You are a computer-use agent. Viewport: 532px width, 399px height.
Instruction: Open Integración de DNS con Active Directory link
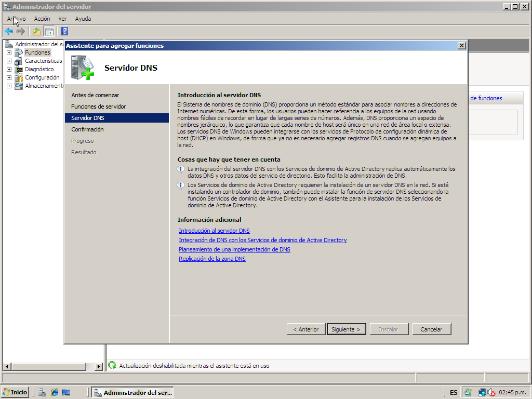(262, 240)
